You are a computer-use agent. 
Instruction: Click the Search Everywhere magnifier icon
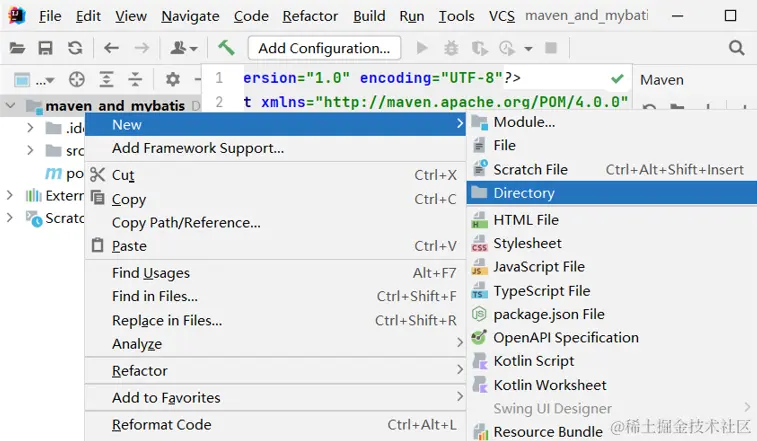(x=736, y=48)
